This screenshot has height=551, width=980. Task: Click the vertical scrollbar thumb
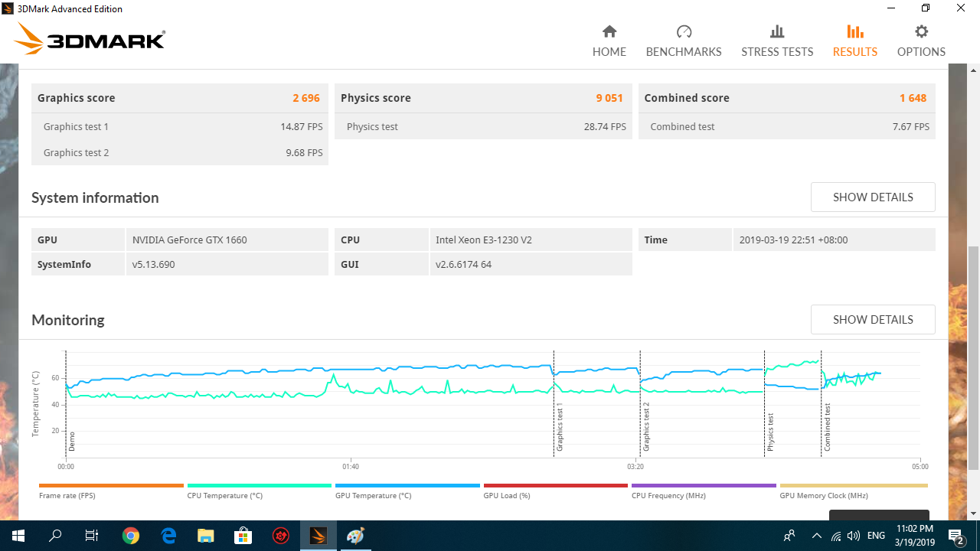coord(973,357)
